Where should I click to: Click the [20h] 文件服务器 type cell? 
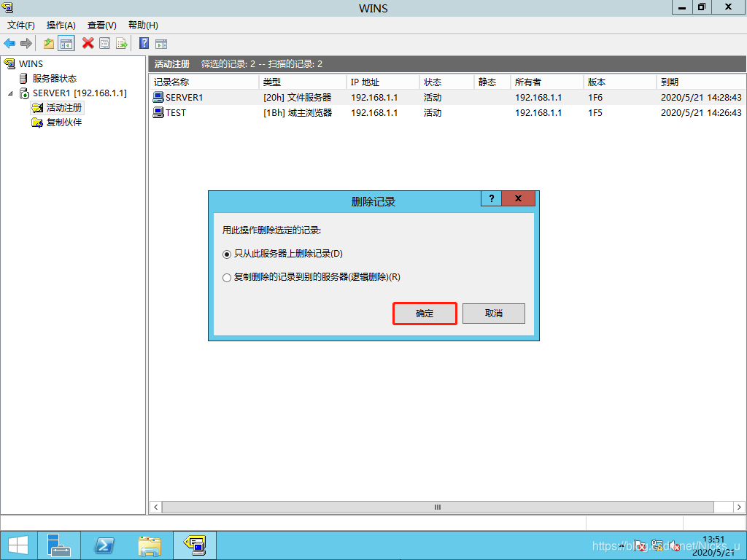[298, 98]
